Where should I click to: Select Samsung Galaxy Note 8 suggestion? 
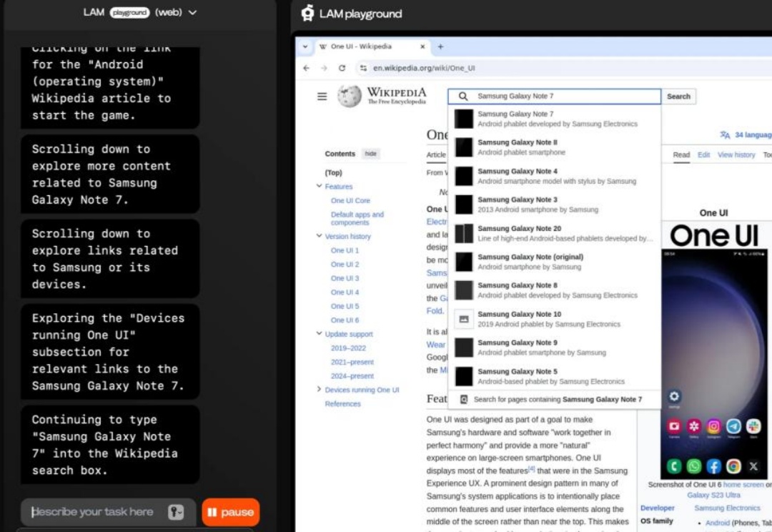coord(555,290)
